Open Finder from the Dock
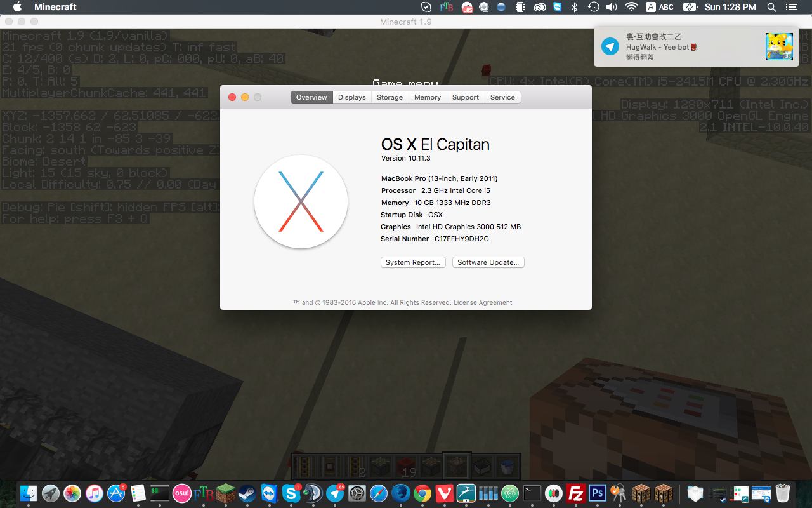Screen dimensions: 812x508 (29, 493)
